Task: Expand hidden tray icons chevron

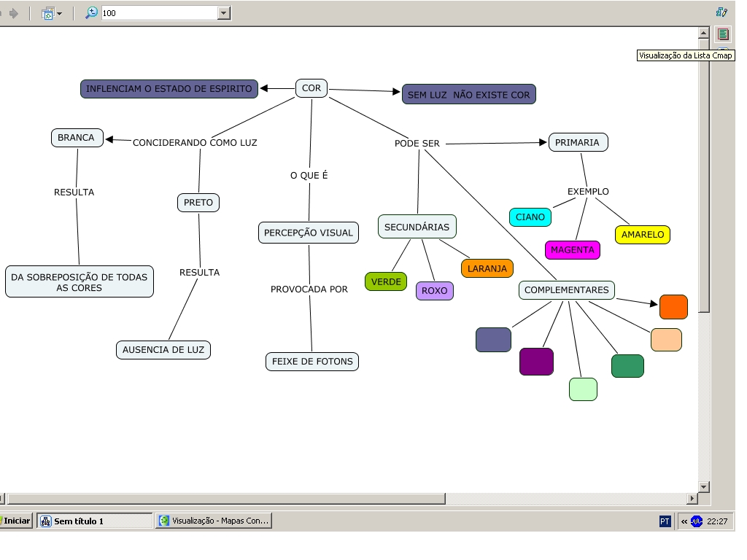Action: [x=684, y=521]
